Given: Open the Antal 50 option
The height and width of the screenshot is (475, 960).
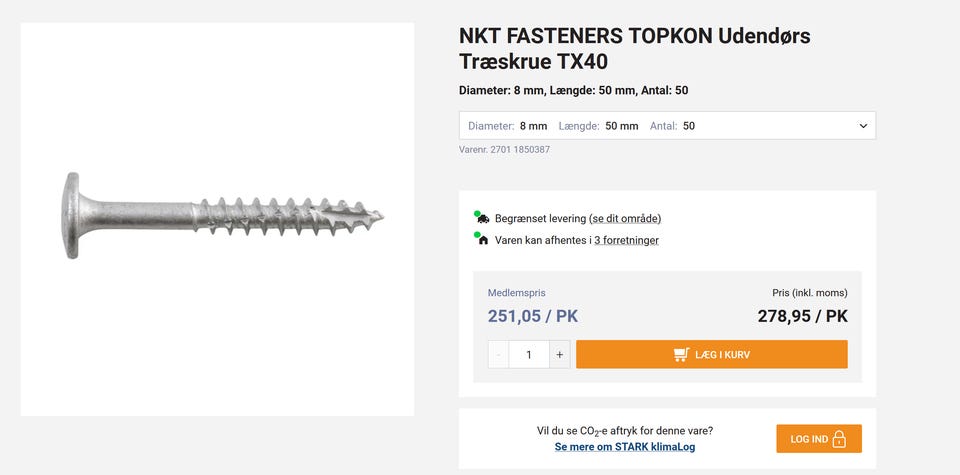Looking at the screenshot, I should coord(672,126).
